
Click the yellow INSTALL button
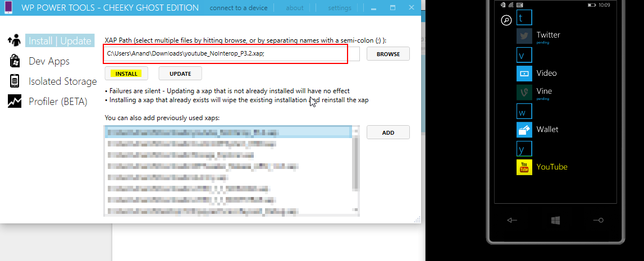pyautogui.click(x=126, y=74)
